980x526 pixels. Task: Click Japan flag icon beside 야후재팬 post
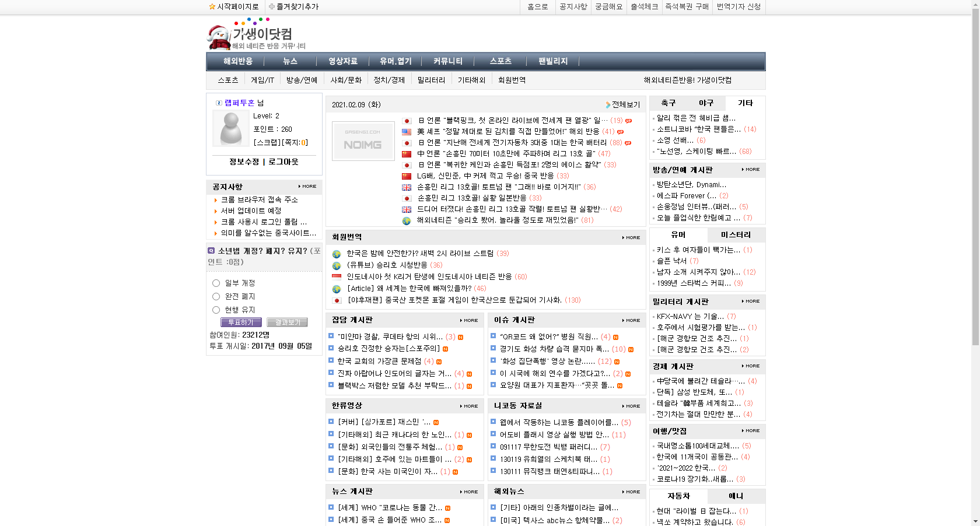337,300
